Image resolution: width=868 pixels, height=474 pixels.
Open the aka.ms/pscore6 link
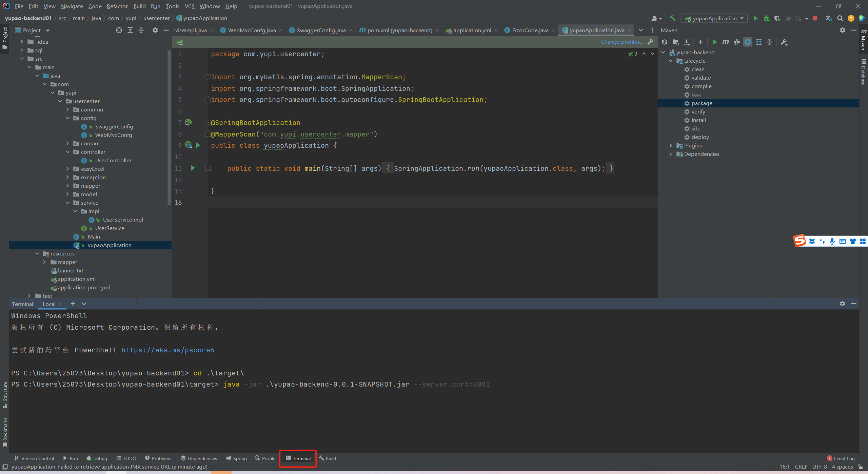coord(168,350)
